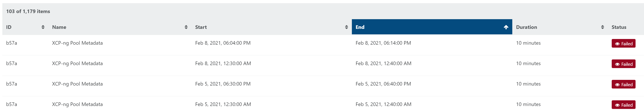Click the Duration column sort icon
The height and width of the screenshot is (110, 644).
pos(602,27)
